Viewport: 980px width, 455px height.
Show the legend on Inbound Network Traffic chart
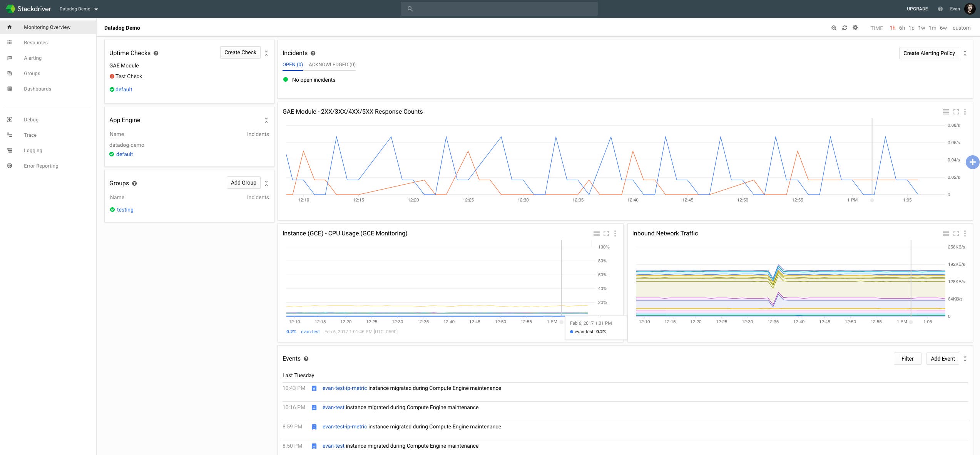(x=946, y=233)
